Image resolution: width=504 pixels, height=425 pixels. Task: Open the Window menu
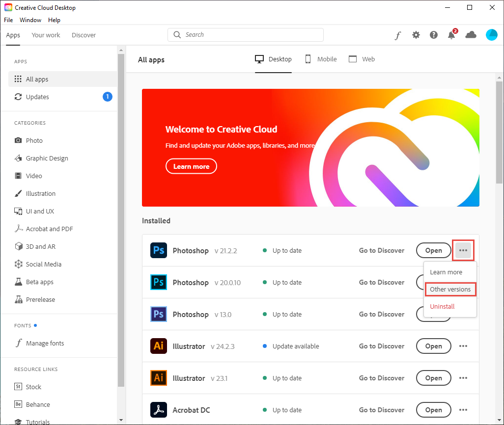point(30,20)
